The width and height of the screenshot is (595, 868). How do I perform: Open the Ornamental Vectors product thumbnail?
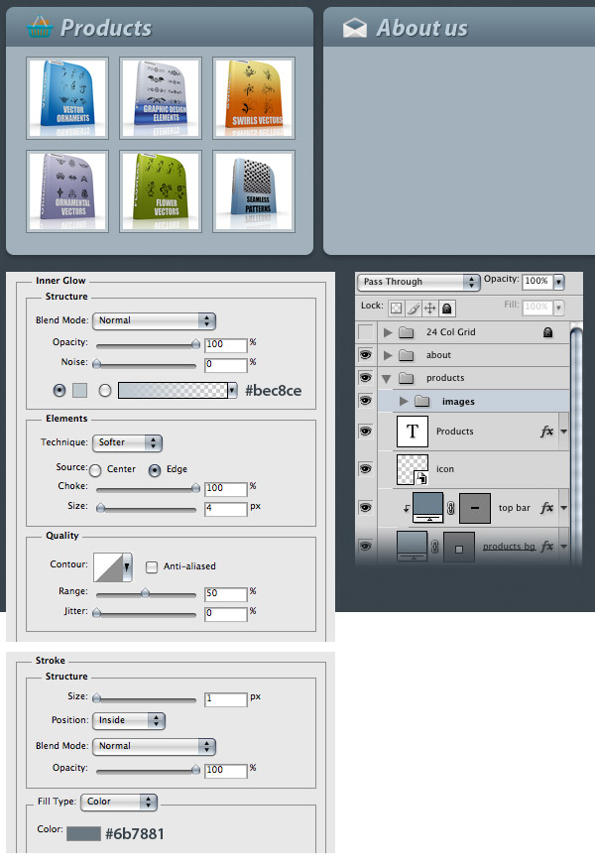click(x=67, y=191)
